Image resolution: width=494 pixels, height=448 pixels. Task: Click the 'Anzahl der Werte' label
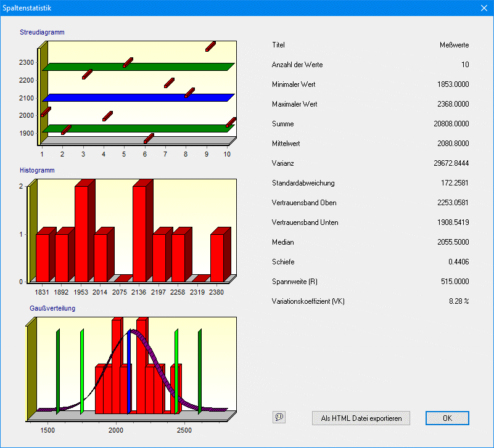[x=297, y=65]
